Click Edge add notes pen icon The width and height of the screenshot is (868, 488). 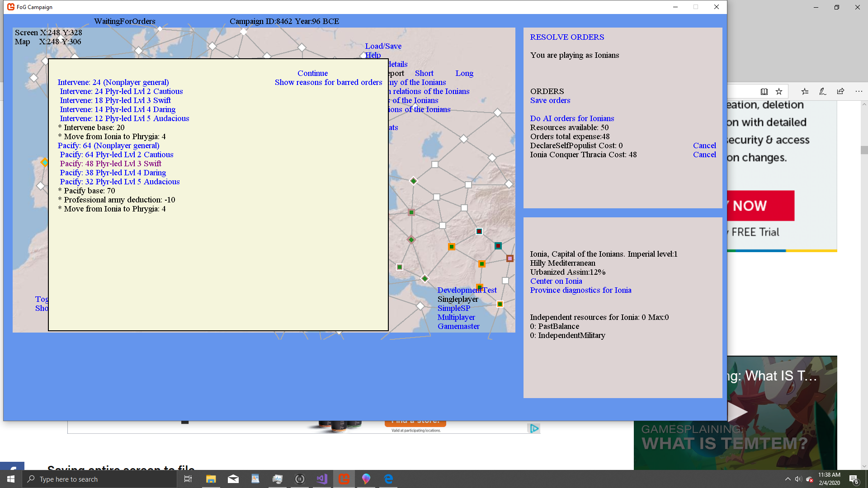click(823, 91)
